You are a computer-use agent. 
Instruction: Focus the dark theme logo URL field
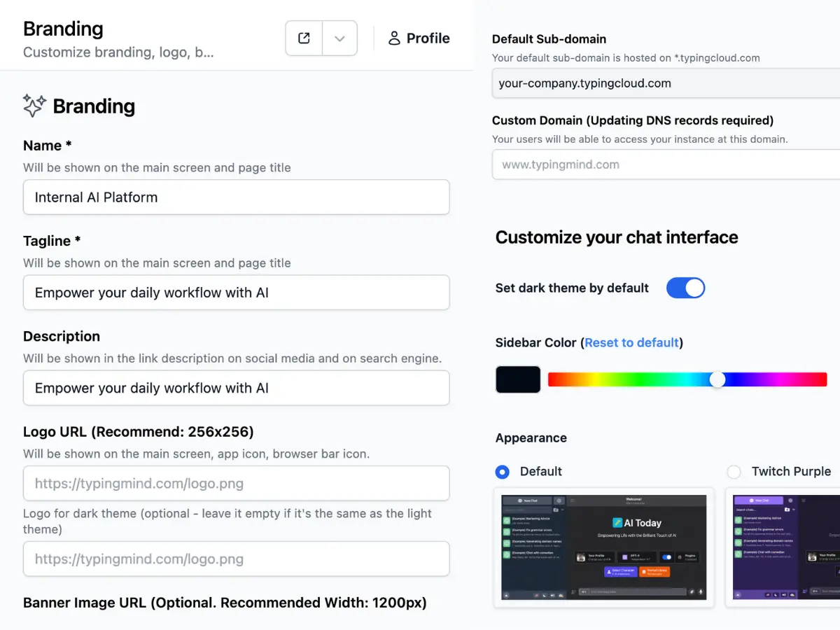coord(237,559)
